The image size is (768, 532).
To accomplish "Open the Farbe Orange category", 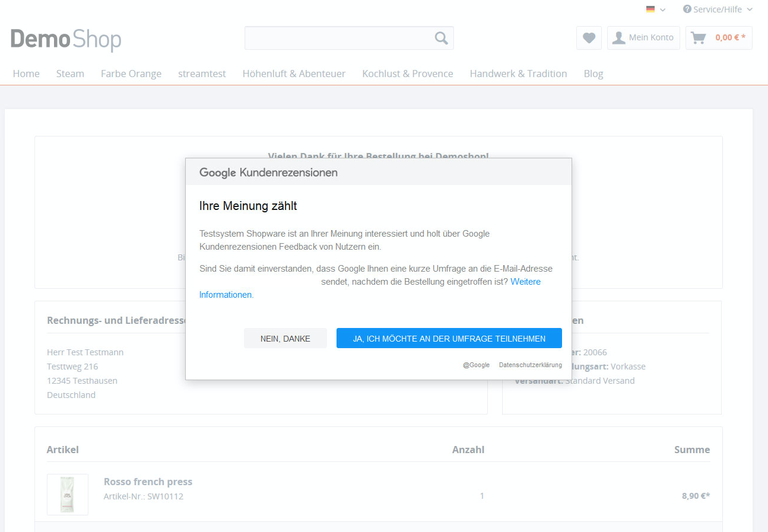I will pyautogui.click(x=131, y=74).
